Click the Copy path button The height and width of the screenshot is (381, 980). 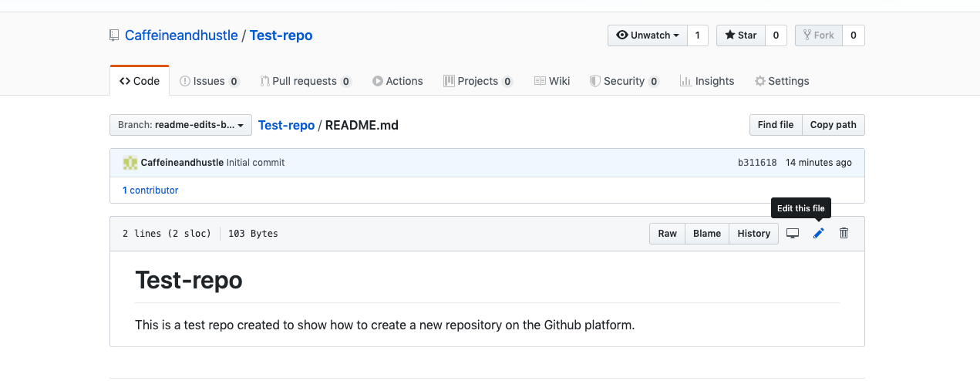tap(834, 125)
